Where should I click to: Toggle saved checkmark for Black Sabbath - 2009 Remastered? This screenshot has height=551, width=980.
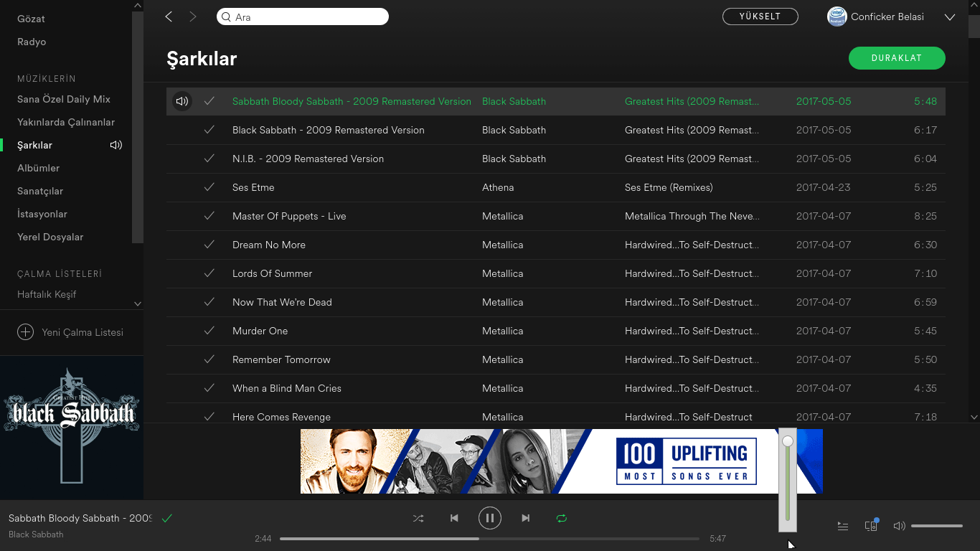209,130
